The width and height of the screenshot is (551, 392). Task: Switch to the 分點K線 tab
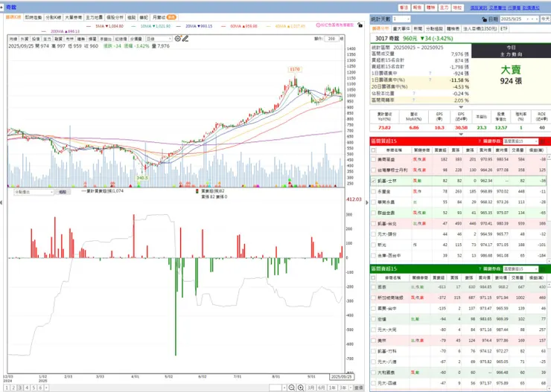coord(53,17)
